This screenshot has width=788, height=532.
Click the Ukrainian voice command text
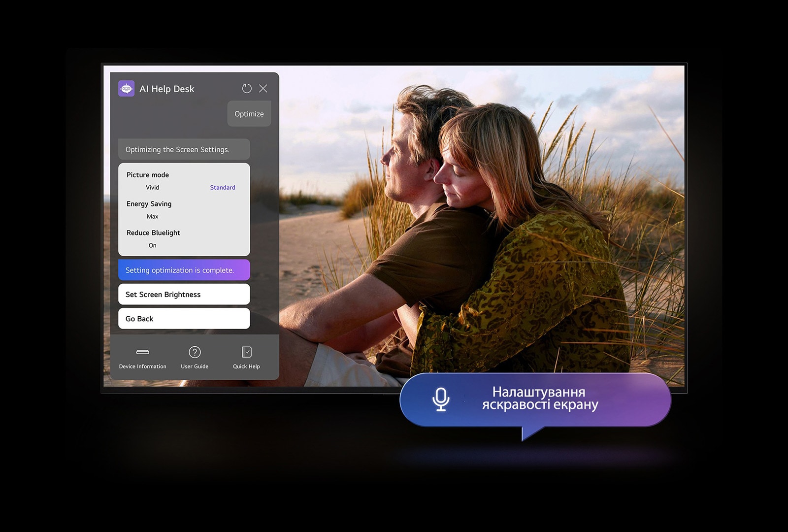pos(540,399)
